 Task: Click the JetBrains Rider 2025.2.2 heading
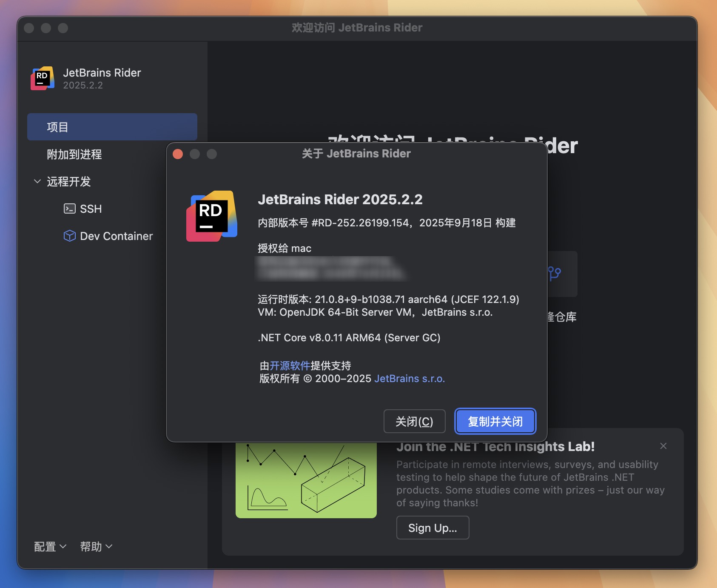tap(340, 199)
